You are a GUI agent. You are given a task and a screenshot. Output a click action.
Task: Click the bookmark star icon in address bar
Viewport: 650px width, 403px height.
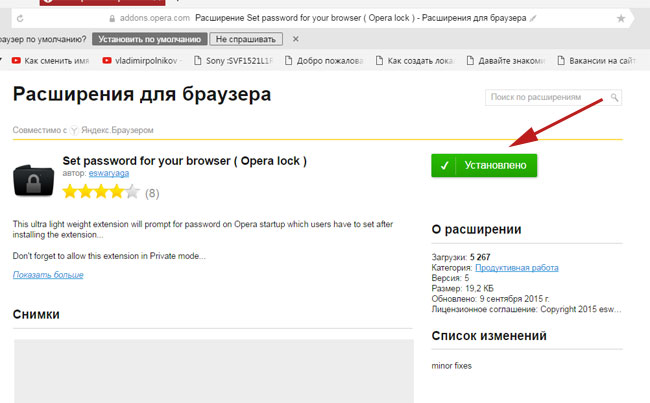tap(621, 18)
